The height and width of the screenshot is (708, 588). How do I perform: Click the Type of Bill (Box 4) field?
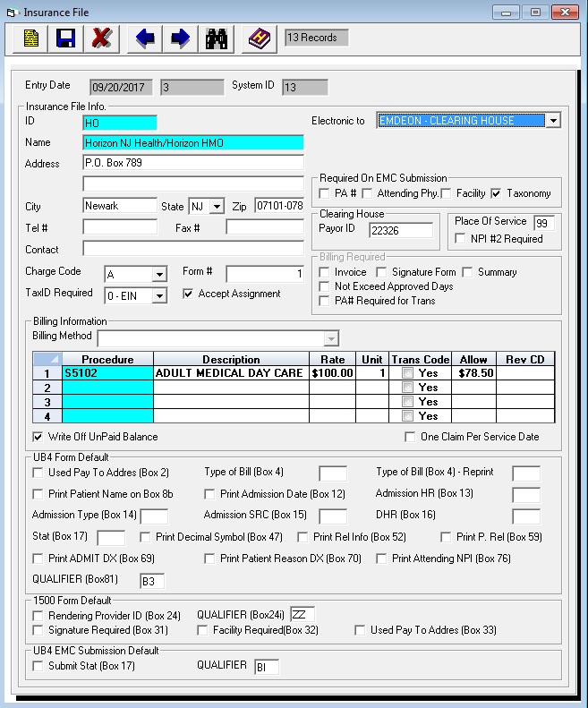pyautogui.click(x=333, y=473)
